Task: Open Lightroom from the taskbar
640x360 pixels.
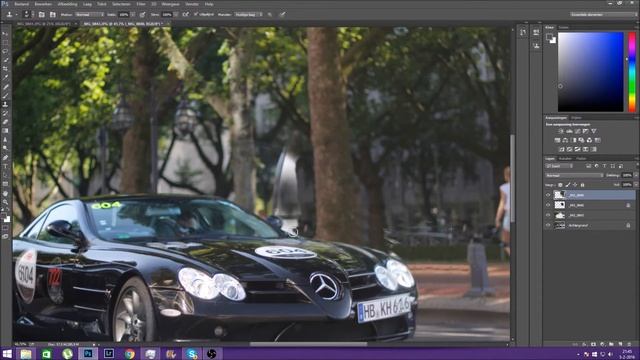Action: point(109,353)
